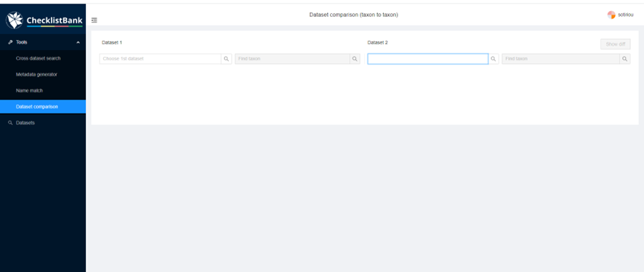
Task: Click the ChecklistBank logo icon
Action: pyautogui.click(x=15, y=20)
